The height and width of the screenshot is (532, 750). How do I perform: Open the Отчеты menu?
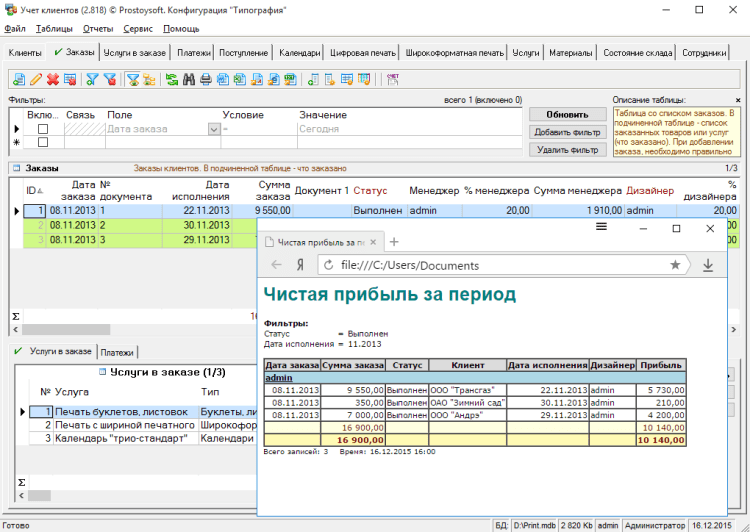tap(98, 29)
